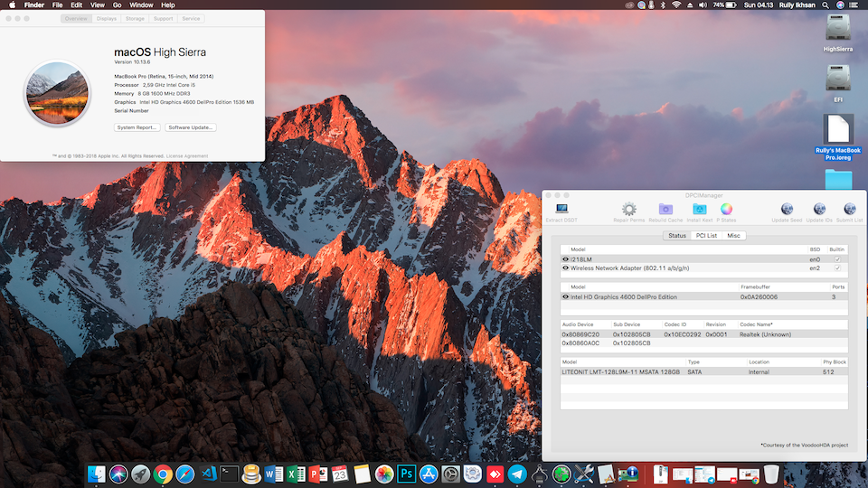Run Repair Perms gear icon
Image resolution: width=868 pixels, height=488 pixels.
click(x=628, y=210)
